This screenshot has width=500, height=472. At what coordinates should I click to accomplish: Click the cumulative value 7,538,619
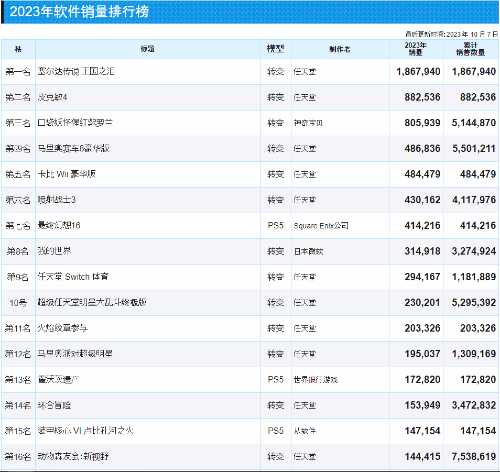coord(474,457)
